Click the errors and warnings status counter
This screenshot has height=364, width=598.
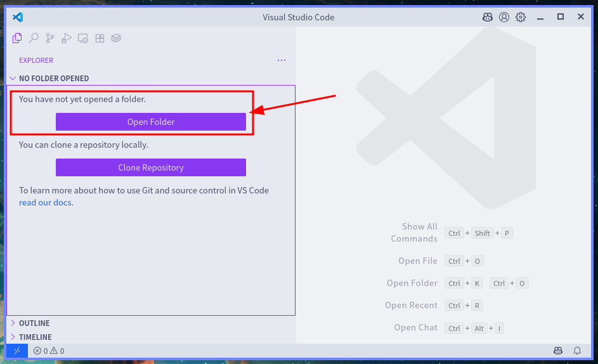click(x=49, y=351)
